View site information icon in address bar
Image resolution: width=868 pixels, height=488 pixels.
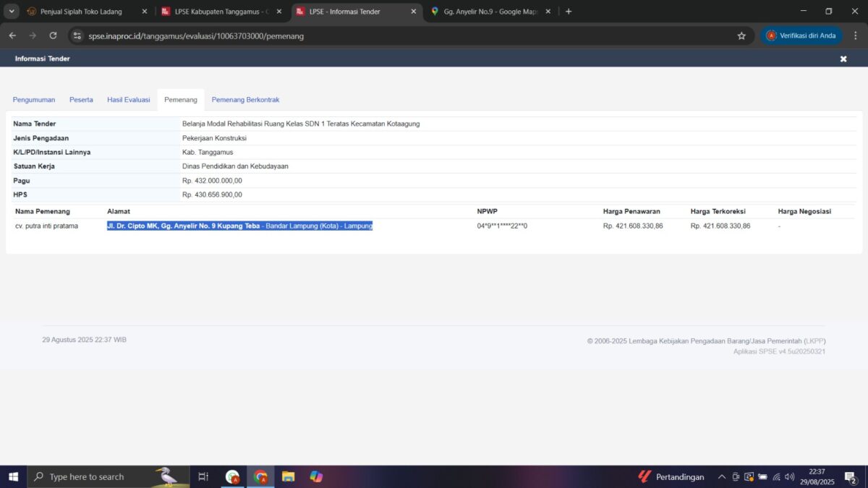tap(77, 35)
